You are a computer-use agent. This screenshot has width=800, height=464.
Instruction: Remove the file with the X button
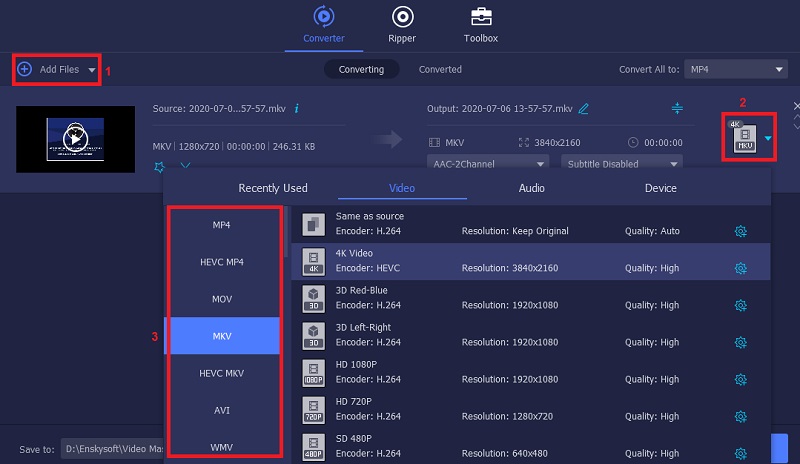coord(796,106)
